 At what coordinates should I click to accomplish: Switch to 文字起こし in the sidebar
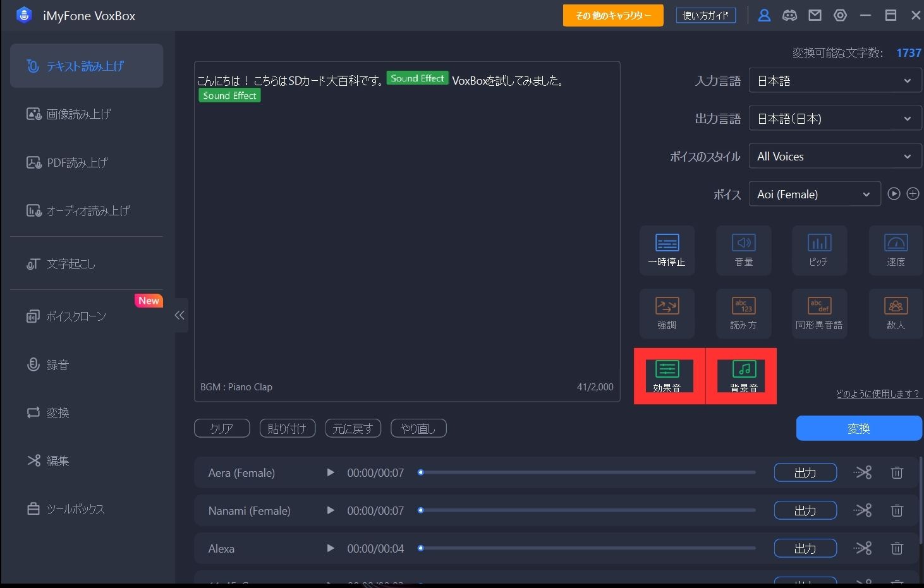(x=71, y=264)
